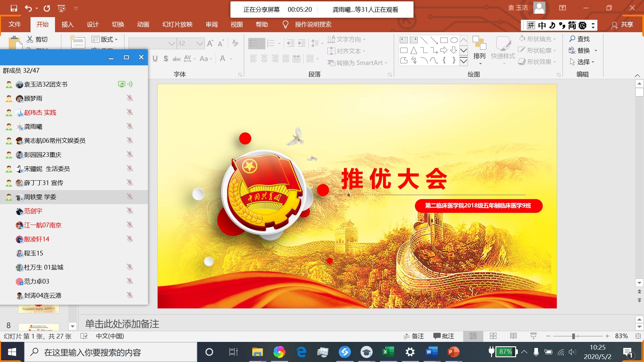Screen dimensions: 644x362
Task: Toggle mute icon for 范剑宇
Action: click(x=130, y=211)
